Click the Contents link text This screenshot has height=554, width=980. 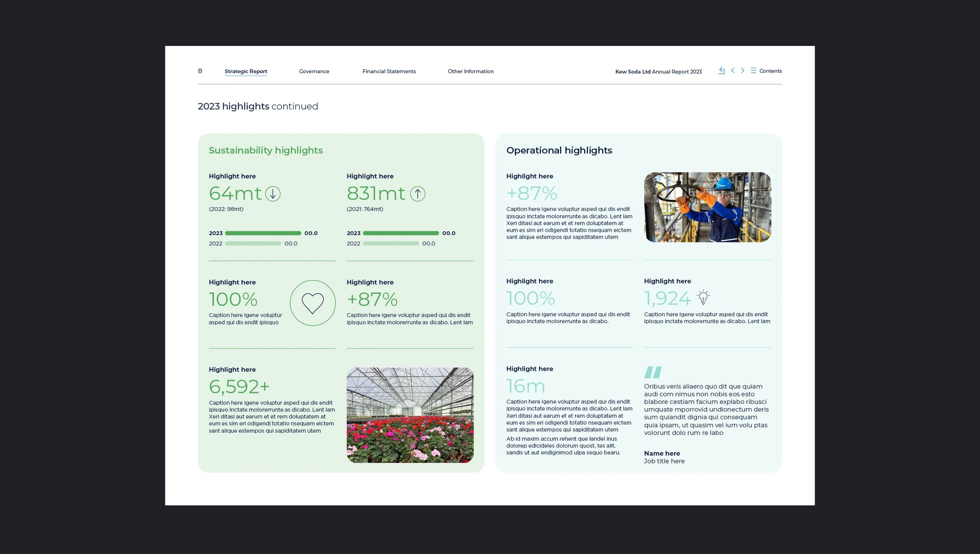tap(770, 71)
